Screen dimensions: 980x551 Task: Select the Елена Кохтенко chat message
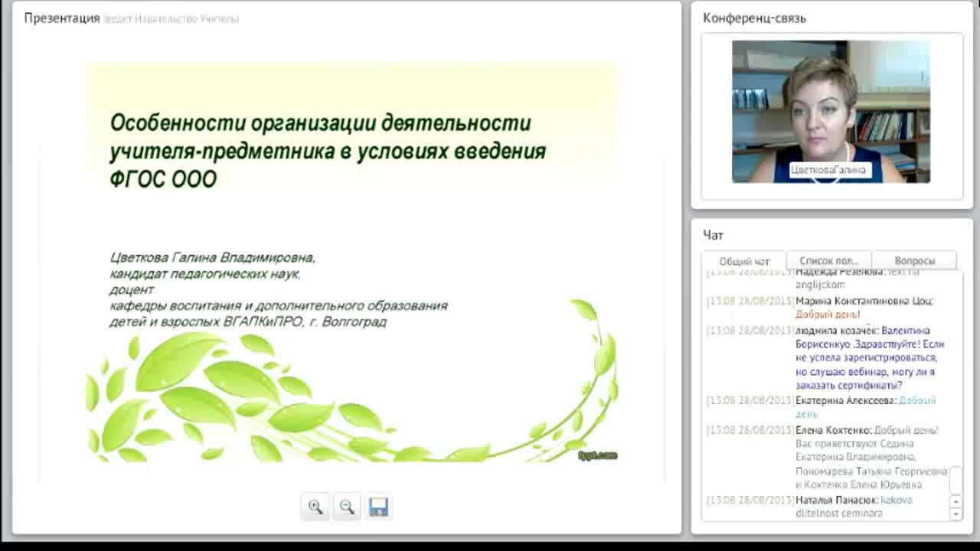coord(827,457)
